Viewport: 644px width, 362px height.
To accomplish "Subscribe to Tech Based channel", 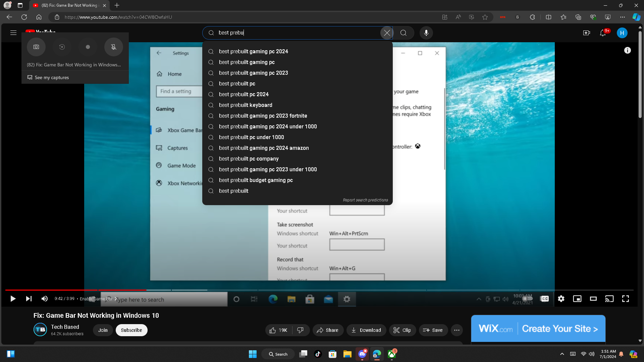I will (131, 330).
